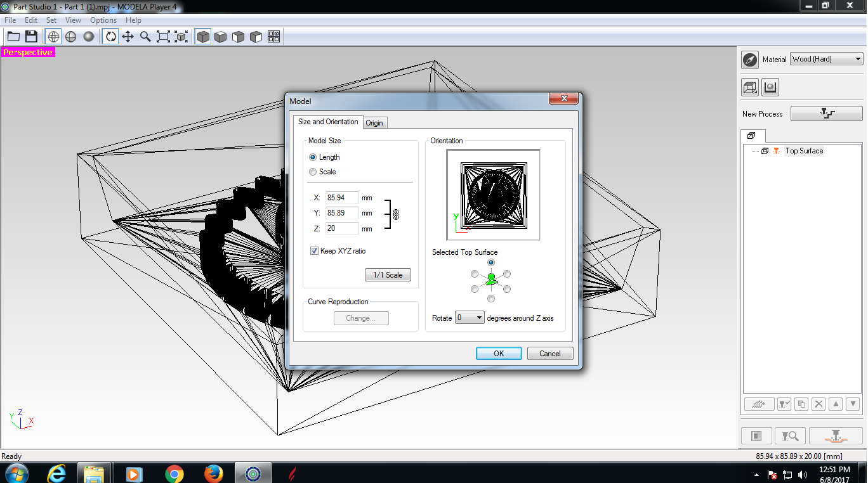The height and width of the screenshot is (483, 868).
Task: Switch to quartered-sphere rendering mode
Action: pyautogui.click(x=71, y=37)
